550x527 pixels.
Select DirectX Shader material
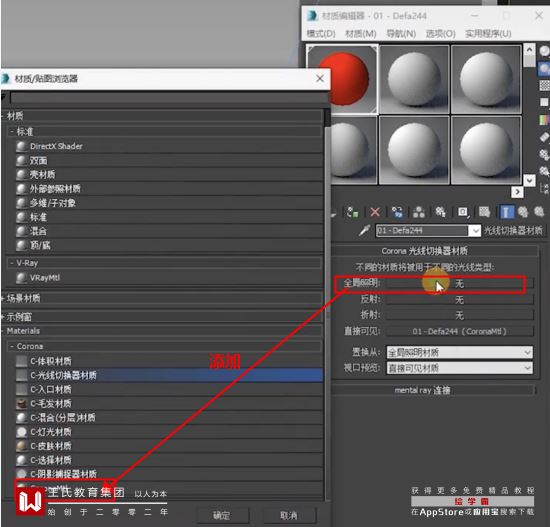(169, 146)
